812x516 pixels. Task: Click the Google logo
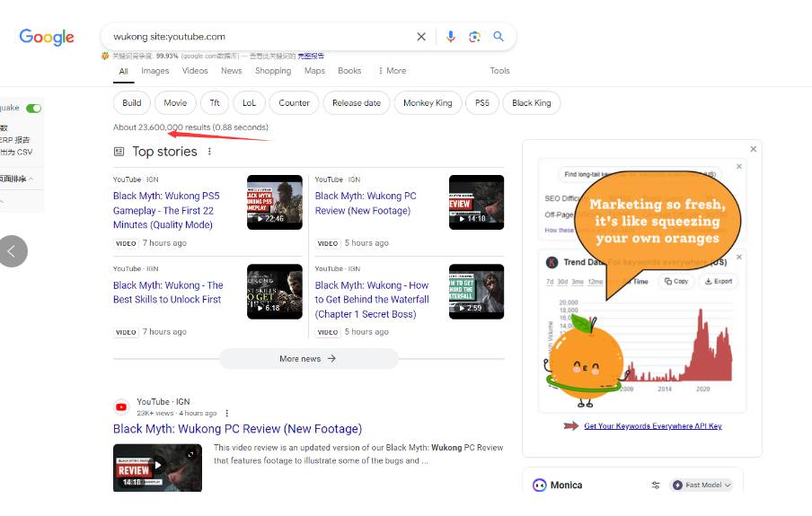[47, 37]
